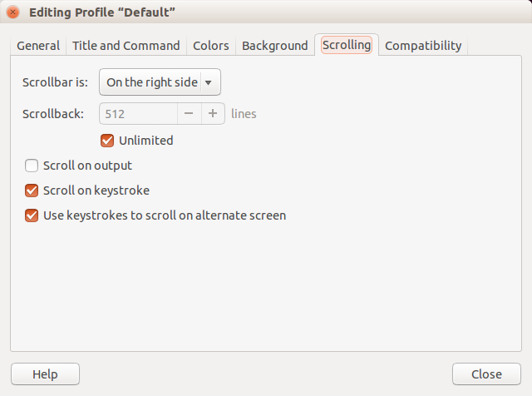532x396 pixels.
Task: Decrease scrollback lines with the minus button
Action: point(189,114)
